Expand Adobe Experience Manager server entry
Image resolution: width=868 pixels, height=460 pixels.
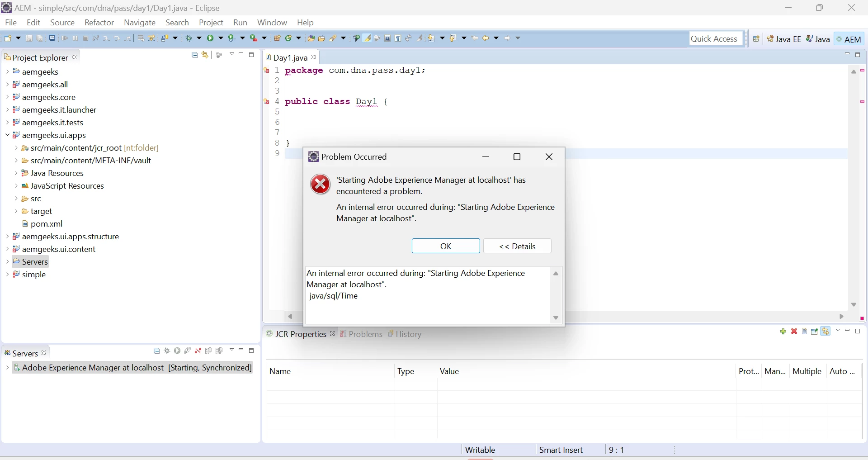click(x=7, y=368)
